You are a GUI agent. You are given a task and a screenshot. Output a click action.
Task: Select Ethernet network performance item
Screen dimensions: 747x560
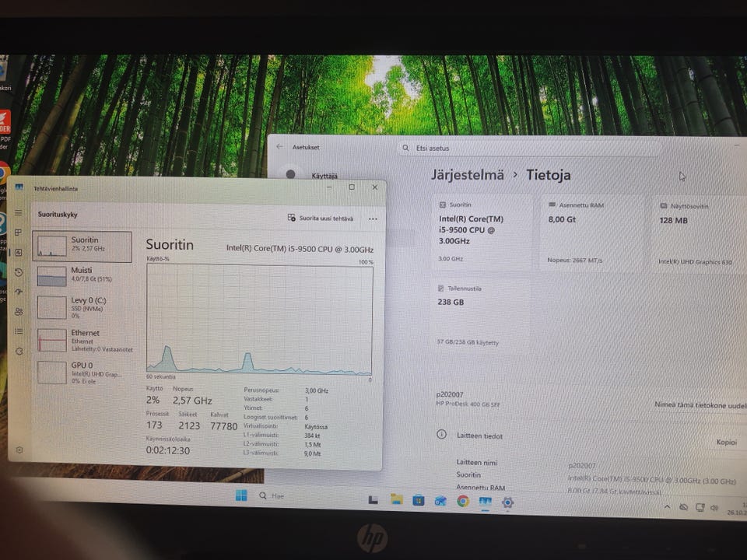(83, 340)
